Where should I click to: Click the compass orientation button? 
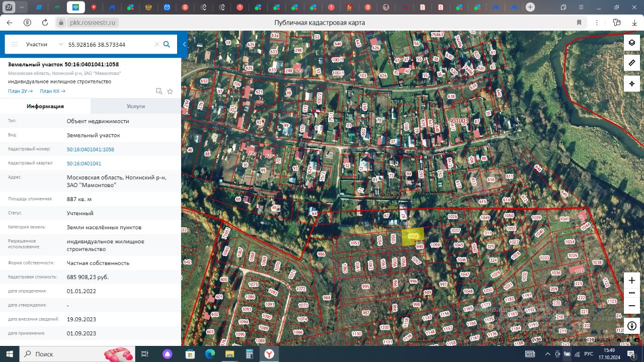pos(632,326)
